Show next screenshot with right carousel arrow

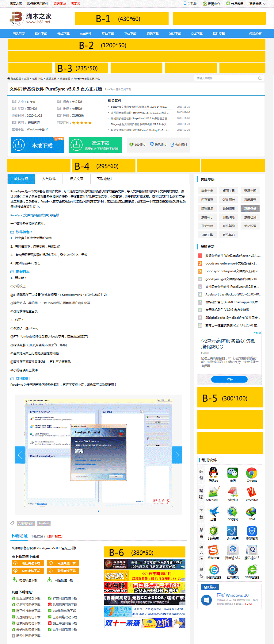coord(177,455)
